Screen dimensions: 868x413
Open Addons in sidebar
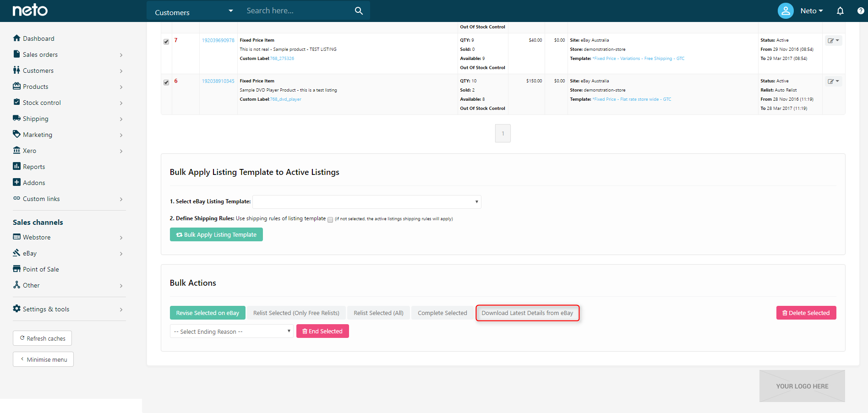(x=34, y=183)
